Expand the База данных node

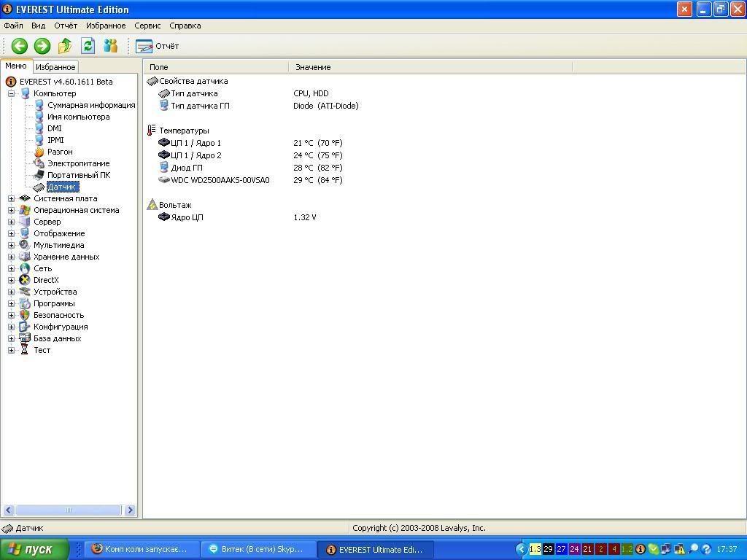coord(11,338)
